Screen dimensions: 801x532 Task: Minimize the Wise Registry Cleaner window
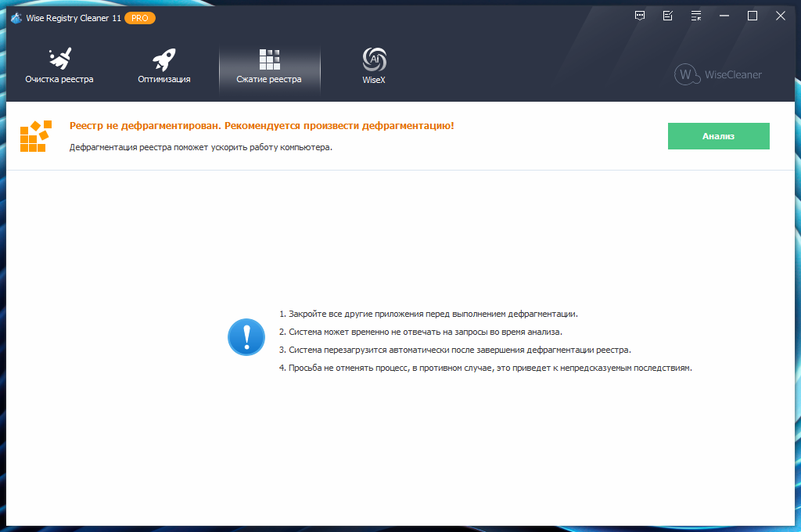click(724, 16)
